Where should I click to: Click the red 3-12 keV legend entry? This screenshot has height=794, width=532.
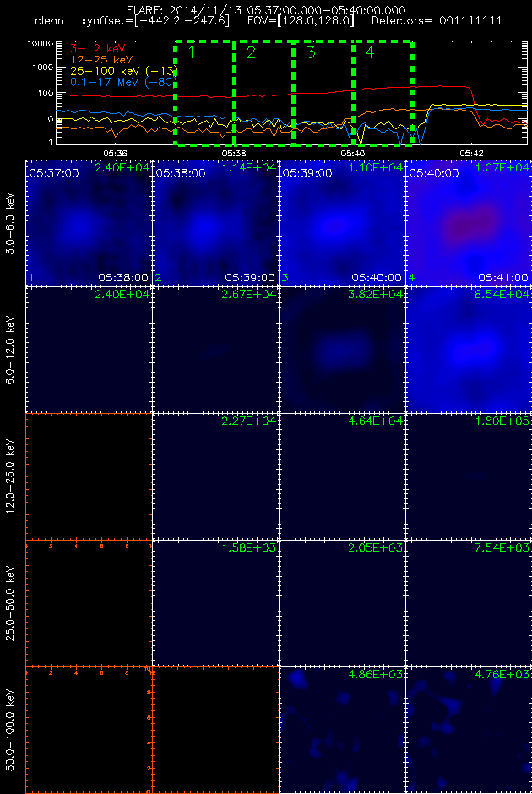pos(98,49)
